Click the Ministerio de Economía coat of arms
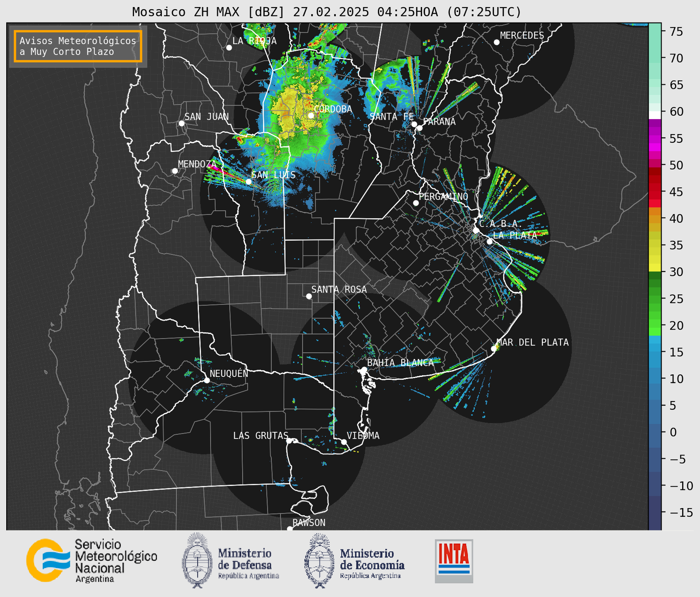The image size is (700, 597). (x=320, y=560)
